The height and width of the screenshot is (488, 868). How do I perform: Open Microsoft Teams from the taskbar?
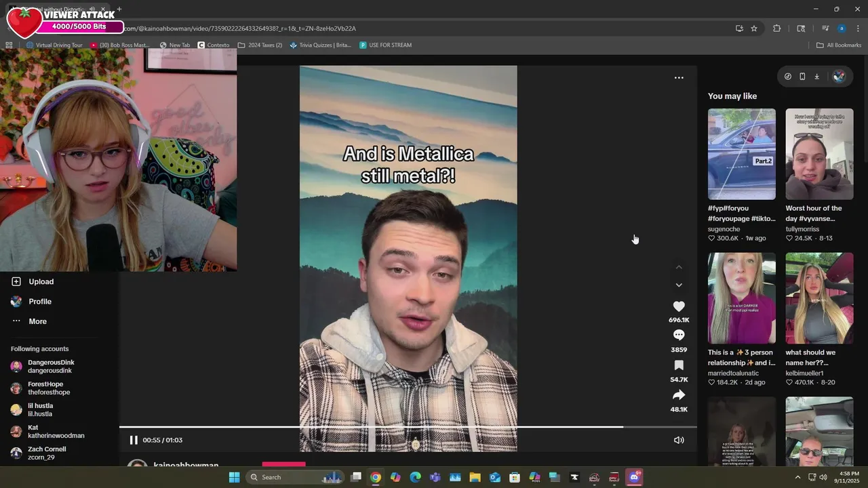tap(435, 477)
